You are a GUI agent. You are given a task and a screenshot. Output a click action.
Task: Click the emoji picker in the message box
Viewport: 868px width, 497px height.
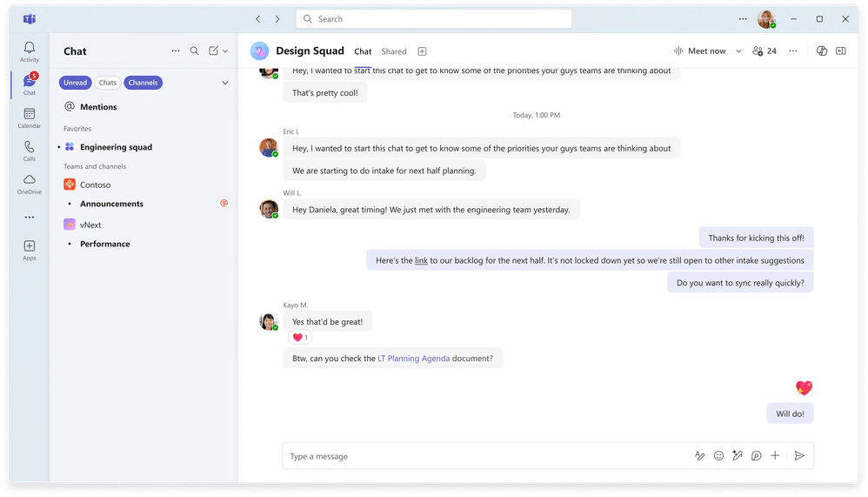click(x=718, y=456)
